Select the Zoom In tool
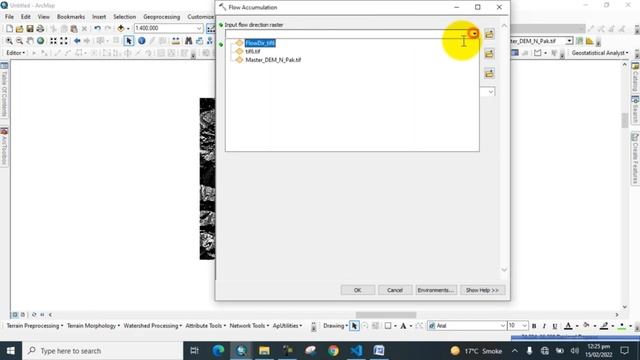640x360 pixels. point(9,41)
